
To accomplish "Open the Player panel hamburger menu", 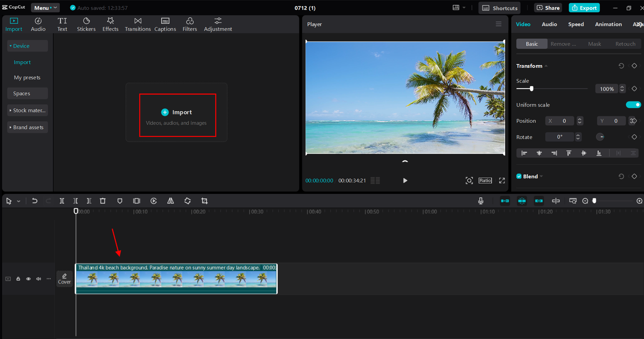I will (499, 24).
